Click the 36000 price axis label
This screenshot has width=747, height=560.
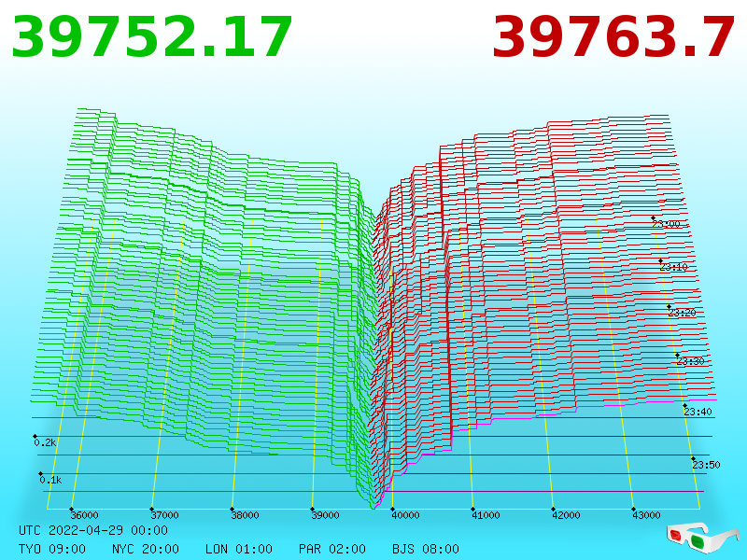(84, 515)
